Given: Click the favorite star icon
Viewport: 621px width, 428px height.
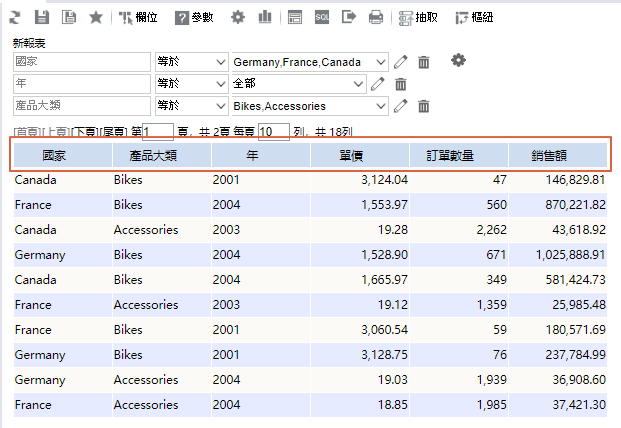Looking at the screenshot, I should [x=95, y=17].
